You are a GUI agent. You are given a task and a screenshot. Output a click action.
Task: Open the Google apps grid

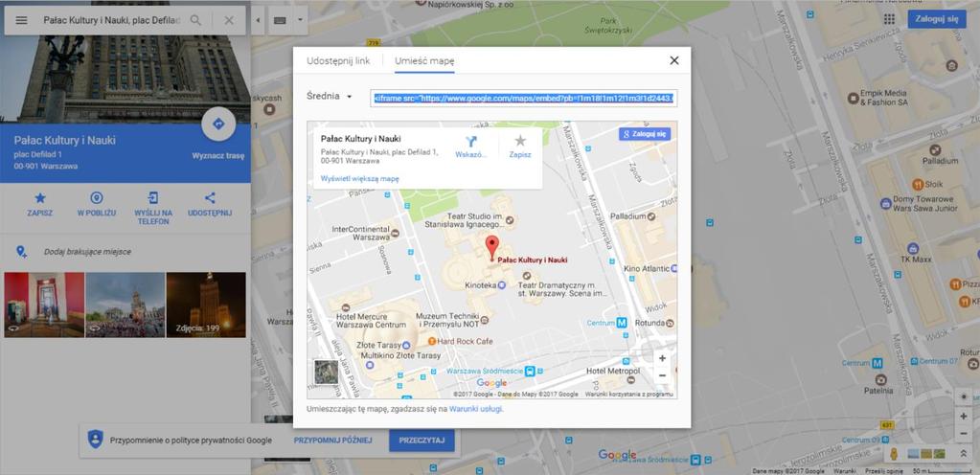click(889, 19)
